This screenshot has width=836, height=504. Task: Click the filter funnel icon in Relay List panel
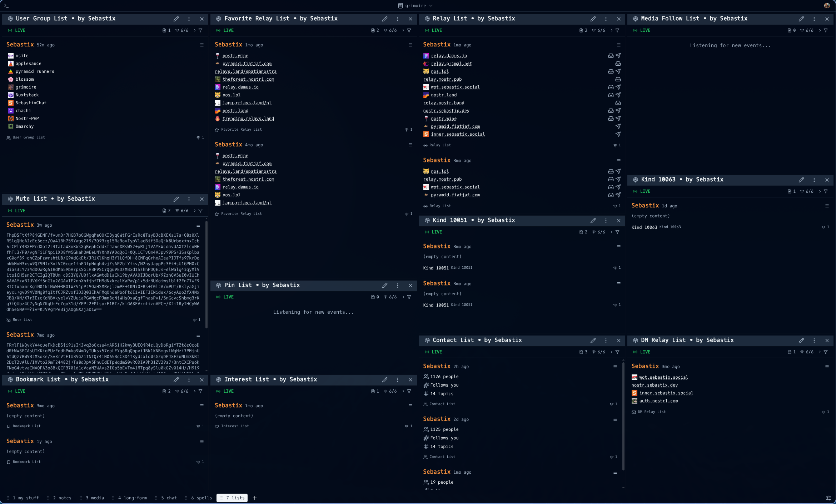tap(617, 30)
